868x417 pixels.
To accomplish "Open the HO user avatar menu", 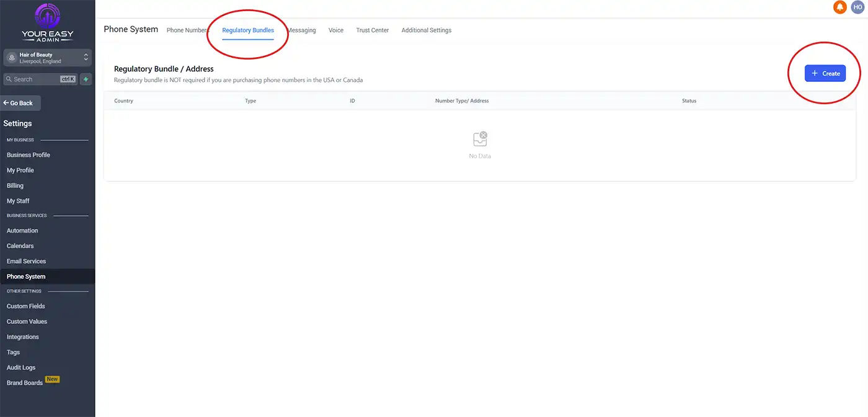I will 858,7.
